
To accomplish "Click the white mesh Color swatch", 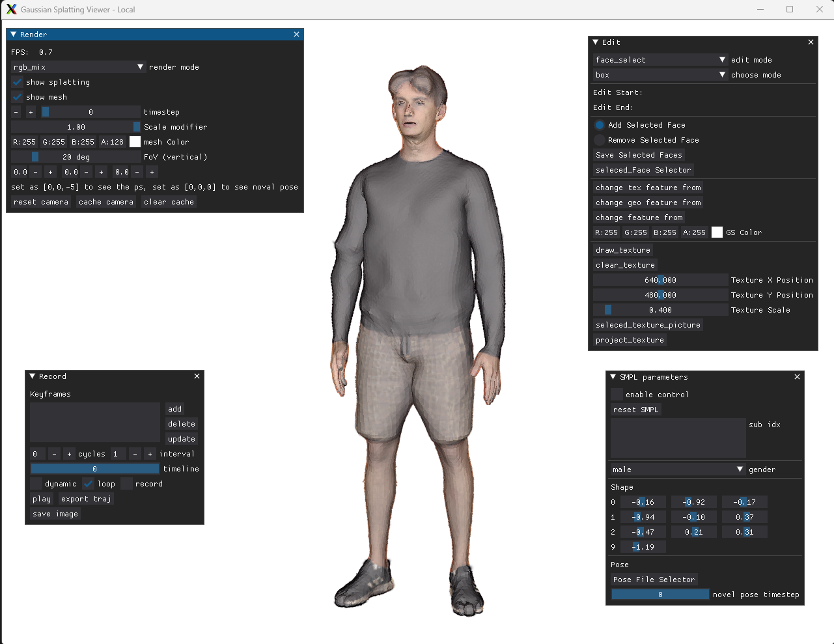I will coord(135,142).
